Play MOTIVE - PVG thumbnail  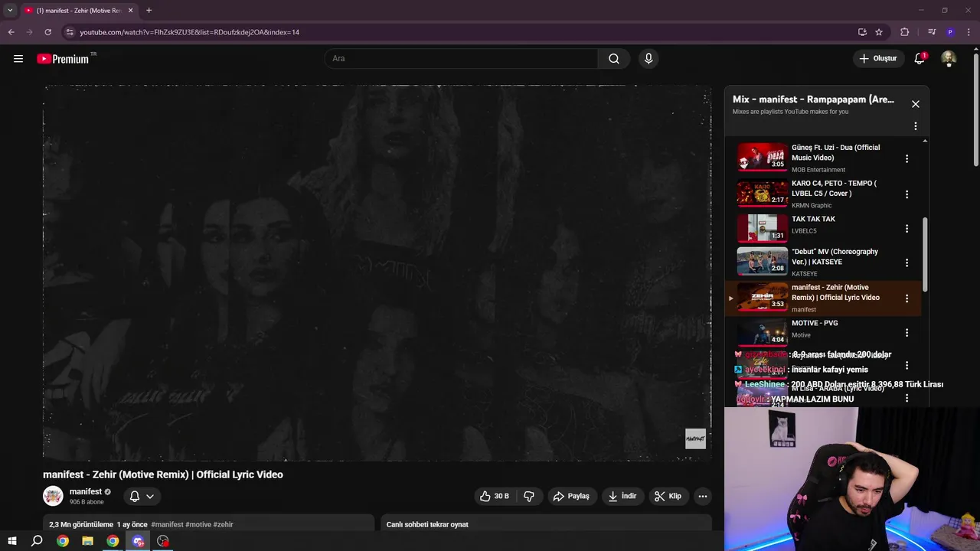click(762, 332)
